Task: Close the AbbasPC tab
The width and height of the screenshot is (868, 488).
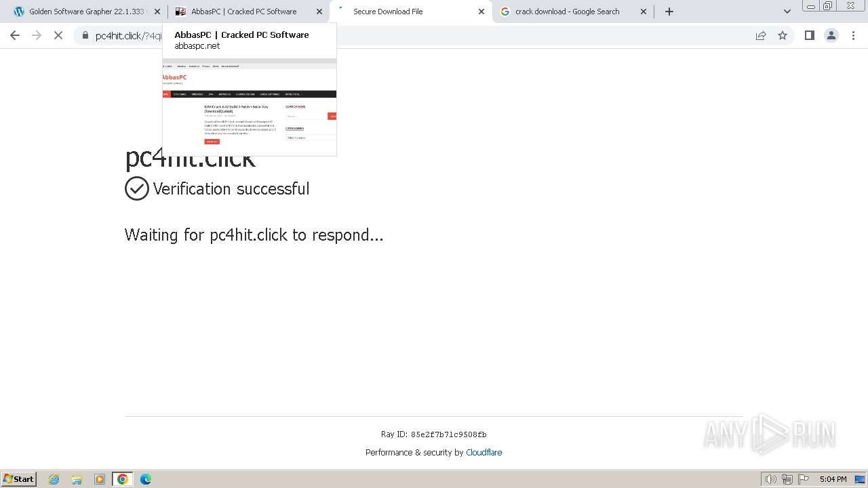Action: tap(319, 12)
